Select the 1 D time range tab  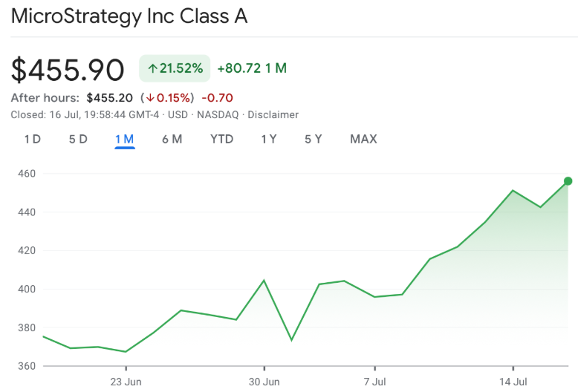click(32, 139)
